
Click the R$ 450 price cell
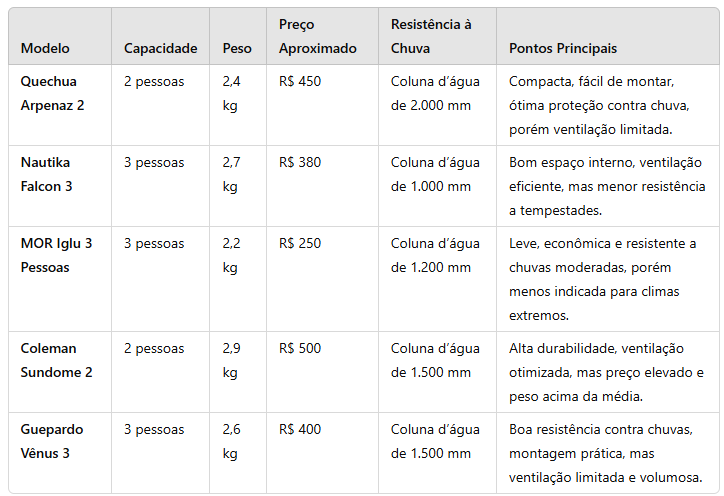(x=300, y=82)
